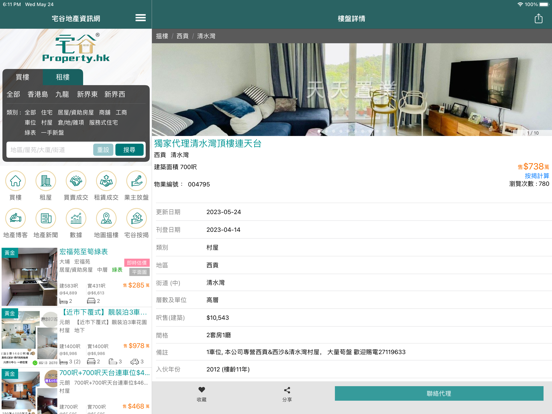The image size is (552, 414).
Task: Click the battery indicator in status bar
Action: [544, 4]
